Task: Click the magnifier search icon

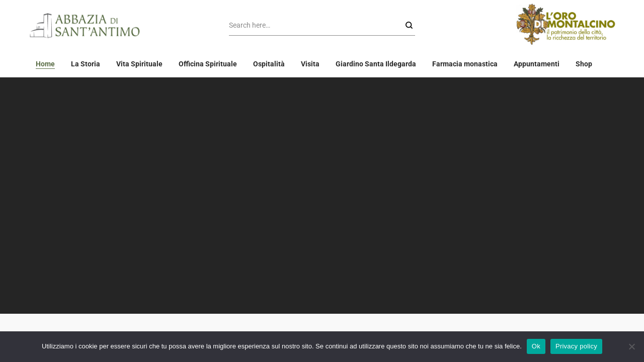Action: point(409,25)
